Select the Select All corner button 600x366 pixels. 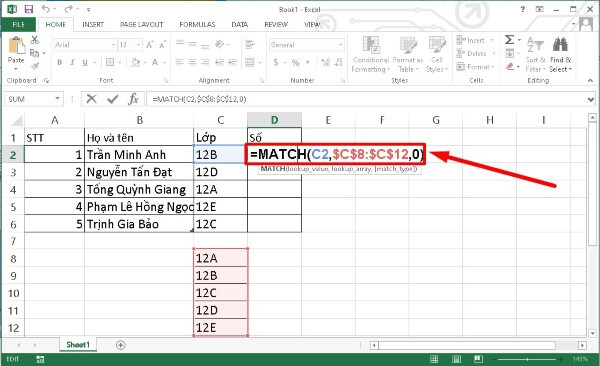coord(16,120)
